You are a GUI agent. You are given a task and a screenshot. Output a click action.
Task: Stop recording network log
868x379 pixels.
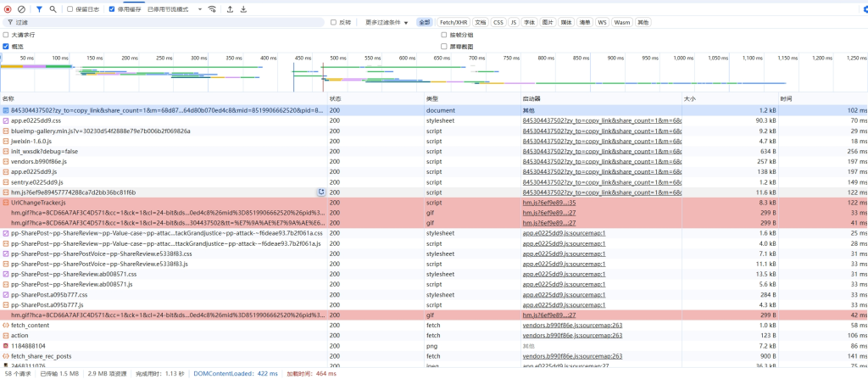[x=8, y=8]
